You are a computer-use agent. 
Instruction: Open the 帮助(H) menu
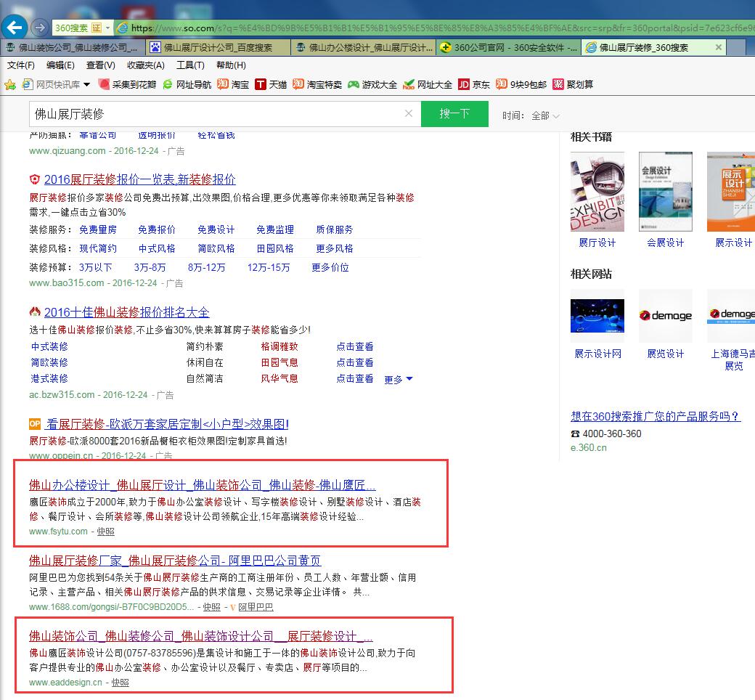click(231, 65)
